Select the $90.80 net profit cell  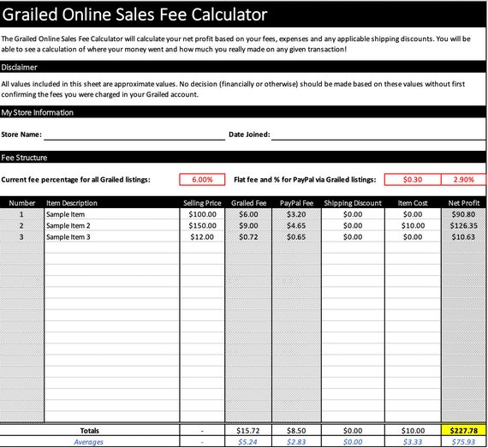(x=463, y=214)
